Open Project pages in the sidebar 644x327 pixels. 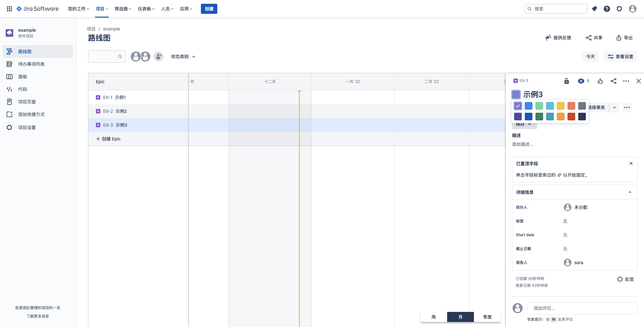click(x=38, y=102)
